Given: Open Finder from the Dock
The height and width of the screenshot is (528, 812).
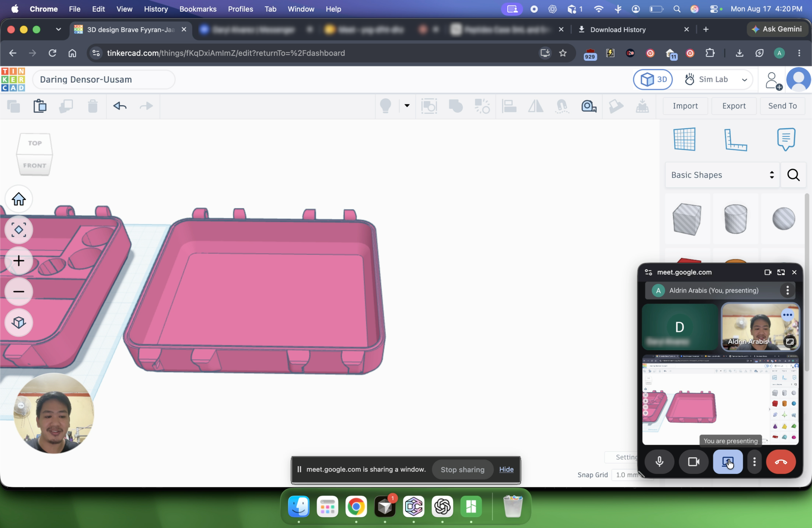Looking at the screenshot, I should point(298,507).
